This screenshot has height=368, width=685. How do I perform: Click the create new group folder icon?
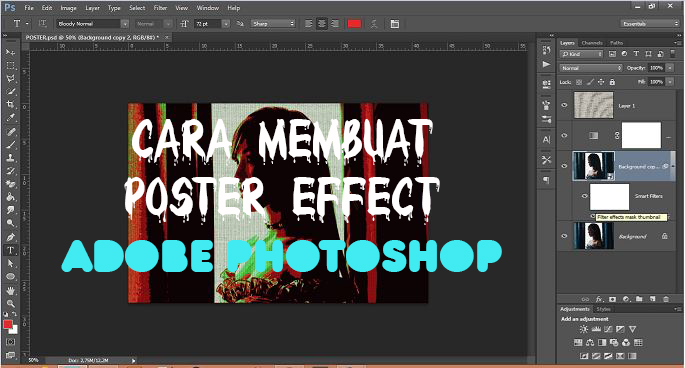[x=639, y=299]
